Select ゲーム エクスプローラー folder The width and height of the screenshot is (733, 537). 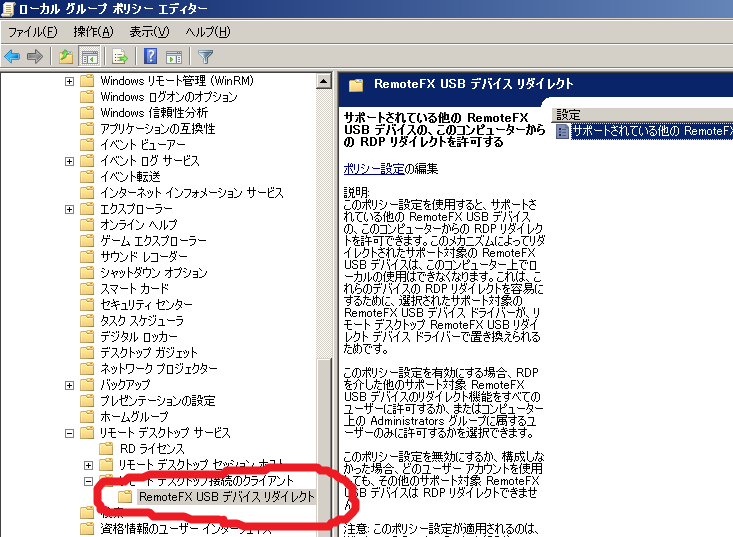click(153, 241)
